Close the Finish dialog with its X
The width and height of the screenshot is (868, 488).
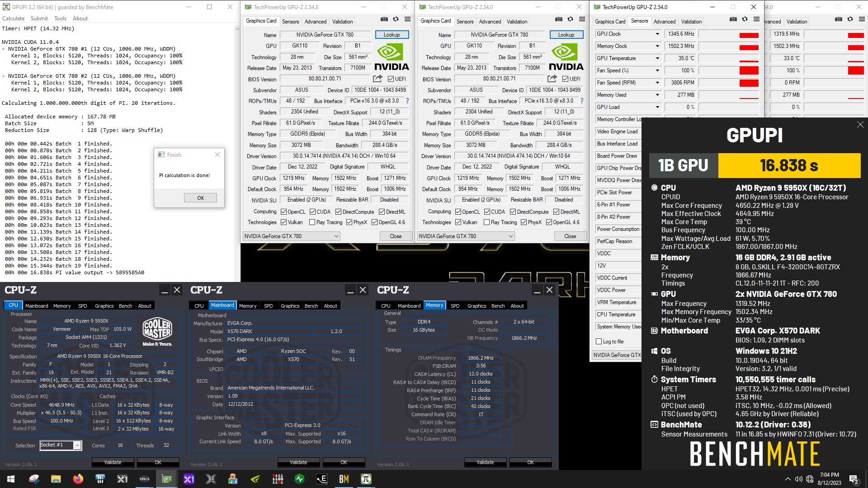point(217,155)
